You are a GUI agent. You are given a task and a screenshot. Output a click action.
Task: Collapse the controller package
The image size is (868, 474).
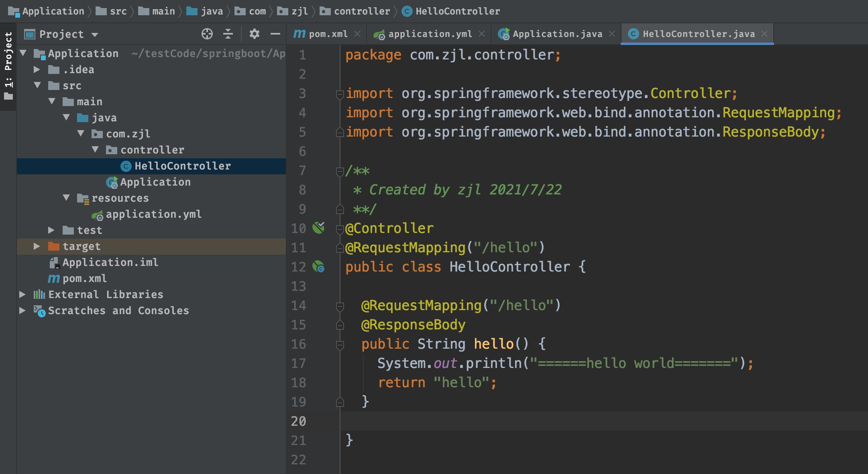pyautogui.click(x=95, y=149)
